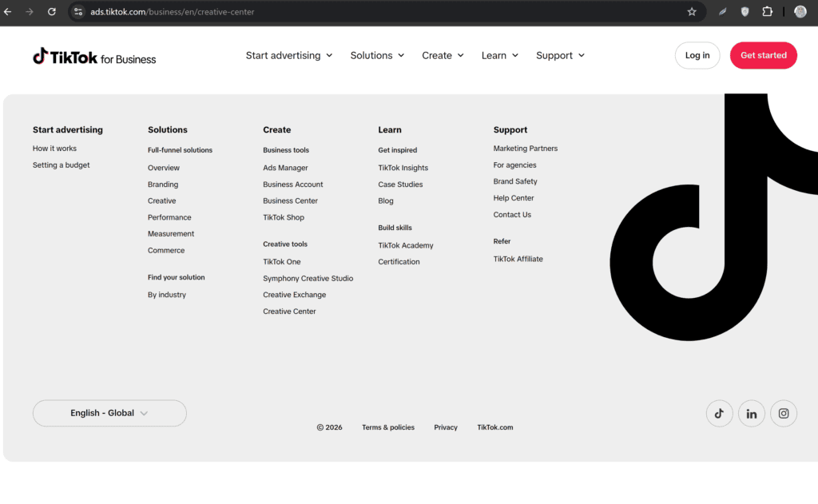Bookmark this page with the star icon
Viewport: 818px width, 504px height.
[692, 11]
